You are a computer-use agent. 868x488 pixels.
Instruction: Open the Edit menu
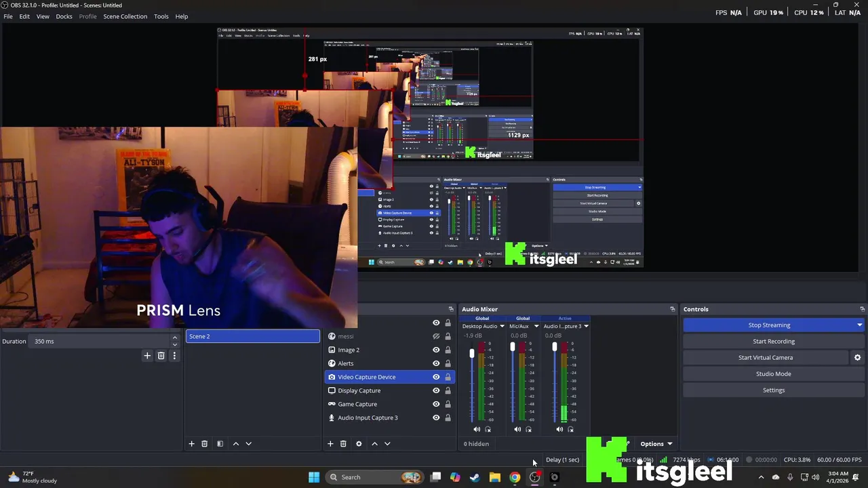pos(24,16)
